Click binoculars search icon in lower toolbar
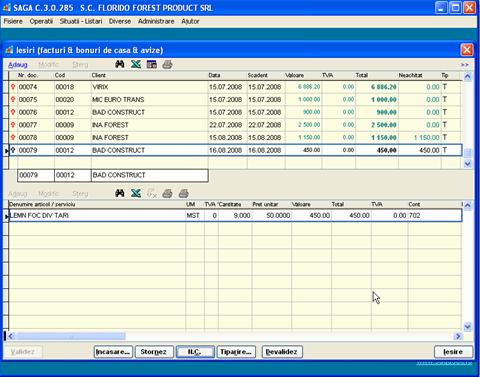 120,193
